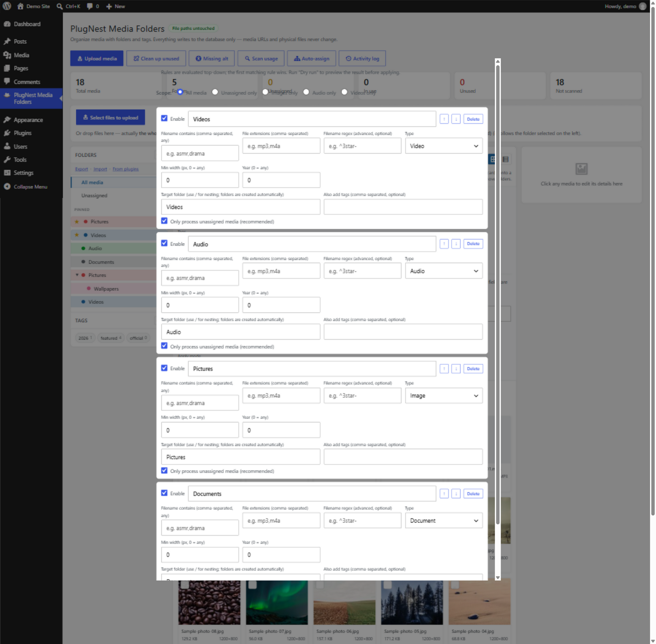Select the All media scope radio
Viewport: 656px width, 644px height.
[180, 92]
